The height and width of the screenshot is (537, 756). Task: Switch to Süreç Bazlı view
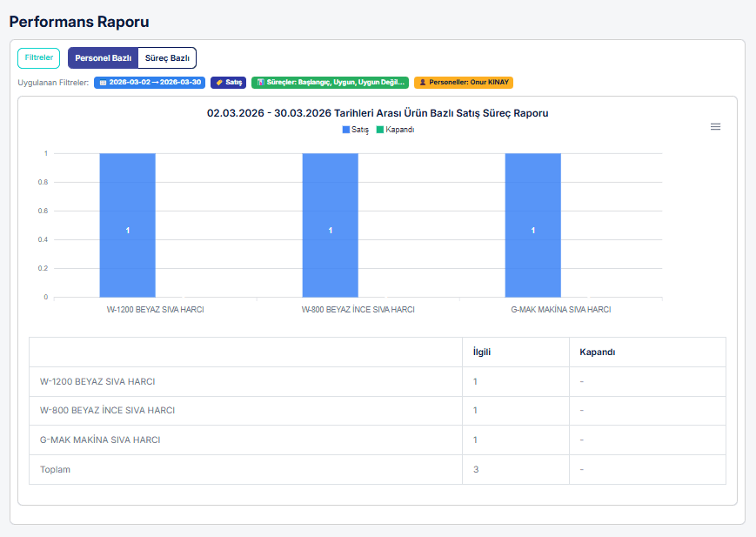[167, 58]
